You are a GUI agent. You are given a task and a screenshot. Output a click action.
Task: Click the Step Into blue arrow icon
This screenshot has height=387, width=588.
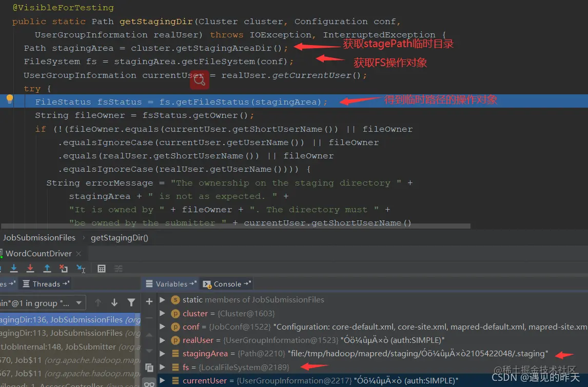click(14, 268)
